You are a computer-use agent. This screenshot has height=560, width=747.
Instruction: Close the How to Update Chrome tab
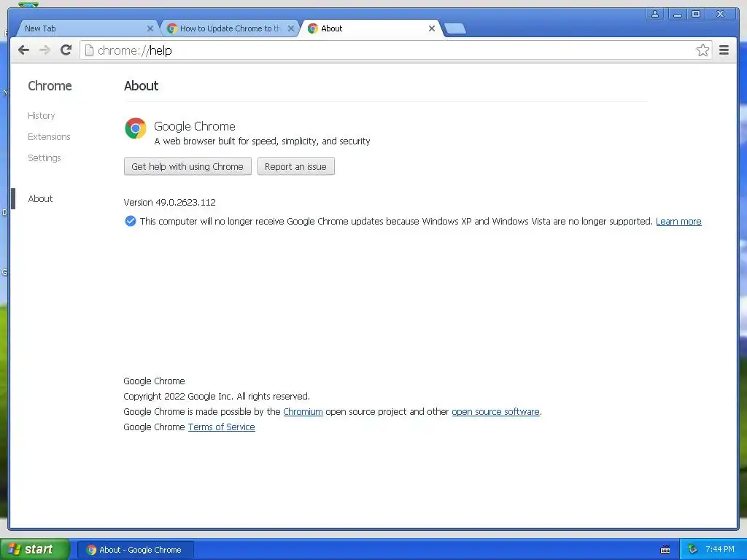point(290,28)
